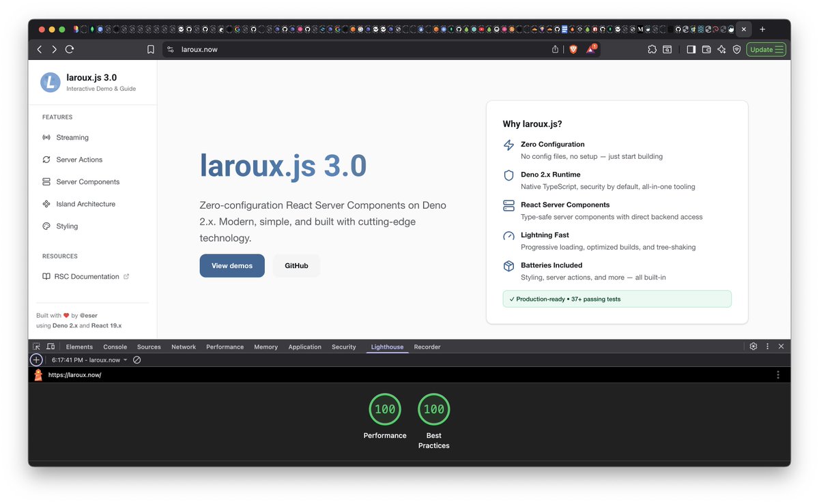Bookmark this page with the bookmark icon
This screenshot has width=819, height=504.
coord(151,49)
